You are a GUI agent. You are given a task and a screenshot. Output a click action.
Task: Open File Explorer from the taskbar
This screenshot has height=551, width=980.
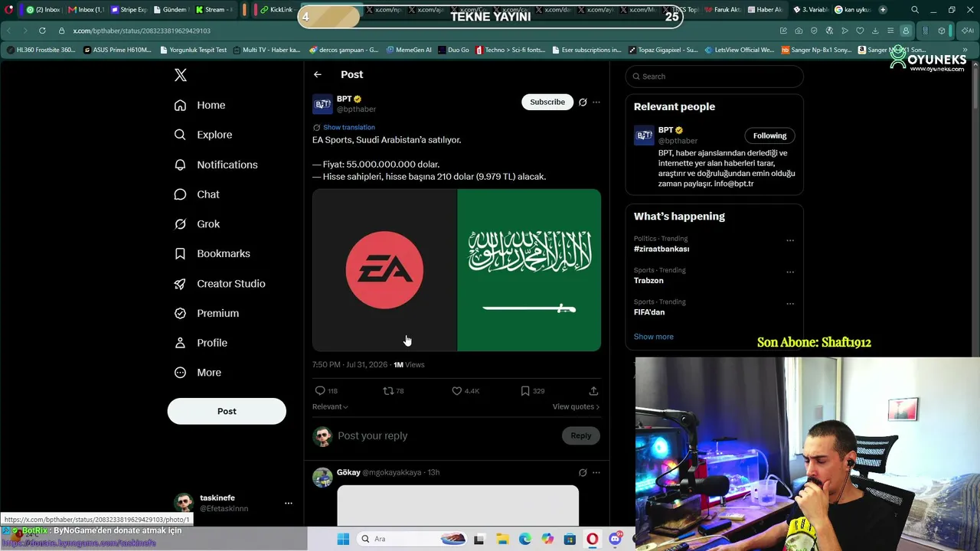click(x=502, y=539)
